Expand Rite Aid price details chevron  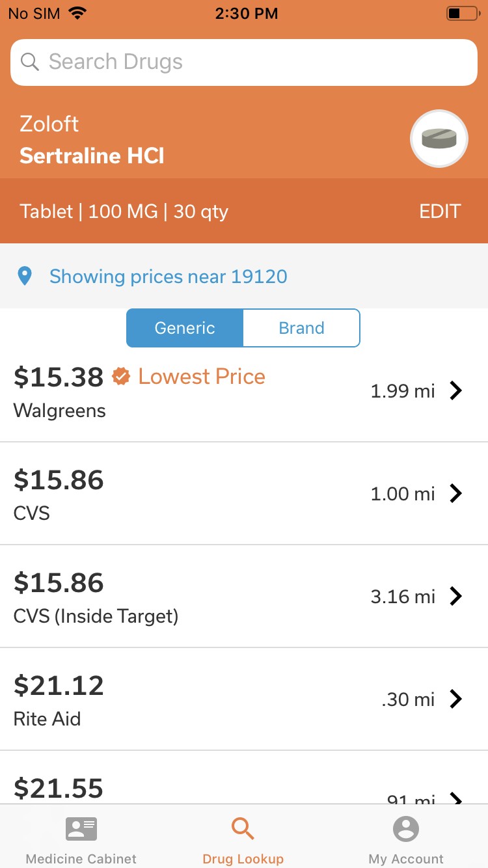[x=456, y=699]
